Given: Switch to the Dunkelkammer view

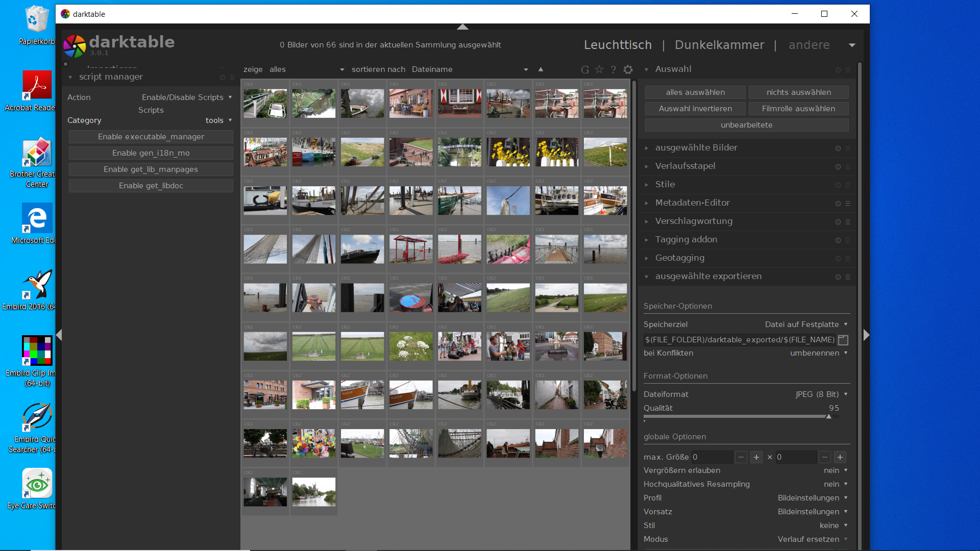Looking at the screenshot, I should coord(719,45).
